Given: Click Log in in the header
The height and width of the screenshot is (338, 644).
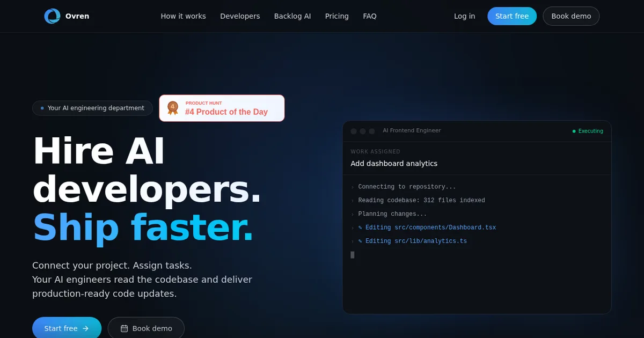Looking at the screenshot, I should coord(464,16).
